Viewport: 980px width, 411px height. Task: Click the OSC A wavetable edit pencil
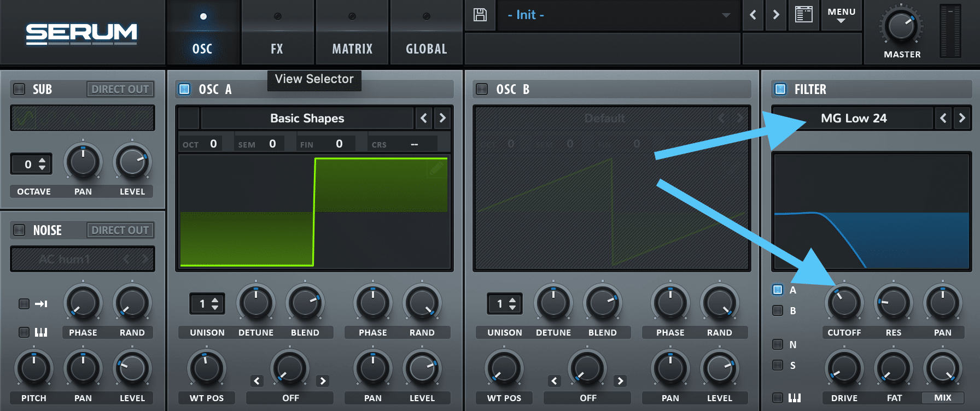pyautogui.click(x=436, y=169)
